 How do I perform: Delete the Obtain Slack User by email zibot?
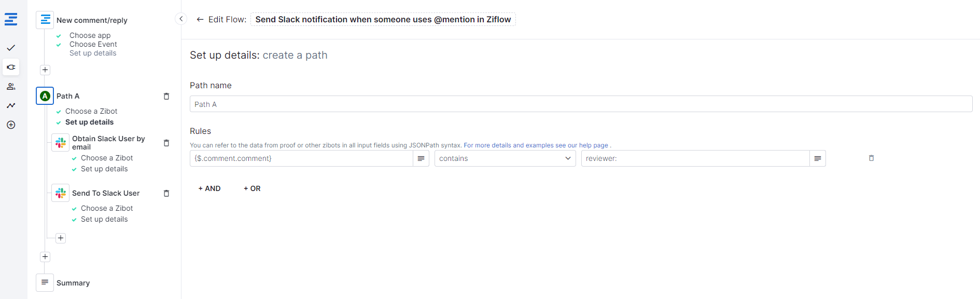click(x=166, y=143)
